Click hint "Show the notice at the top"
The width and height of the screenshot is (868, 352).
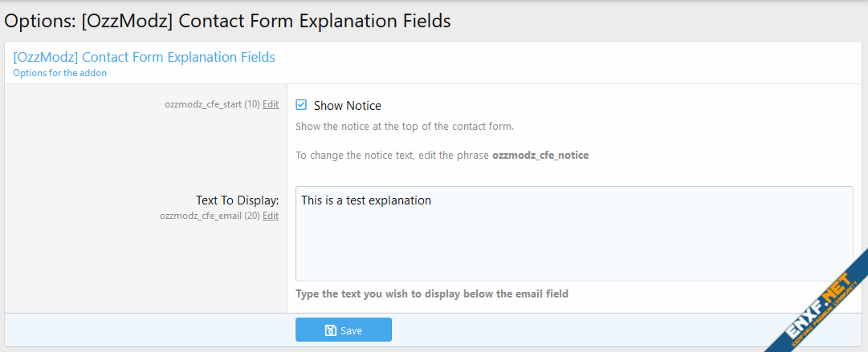click(404, 127)
